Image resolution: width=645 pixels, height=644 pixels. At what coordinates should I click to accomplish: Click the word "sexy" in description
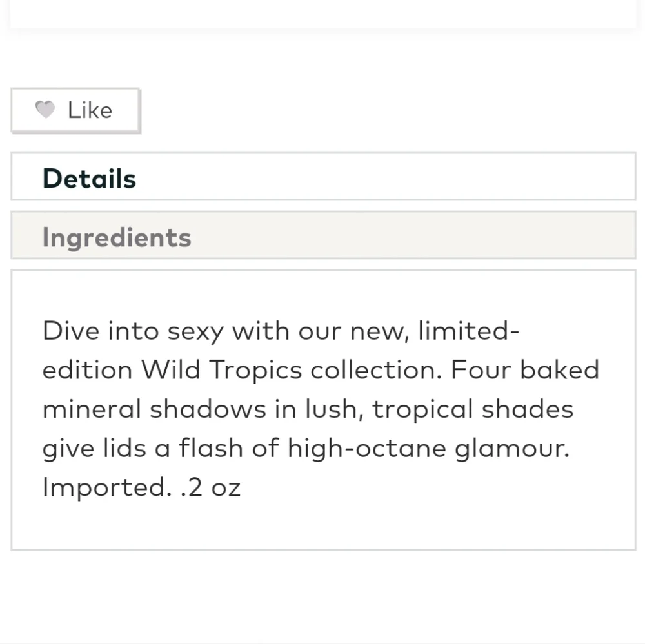196,332
